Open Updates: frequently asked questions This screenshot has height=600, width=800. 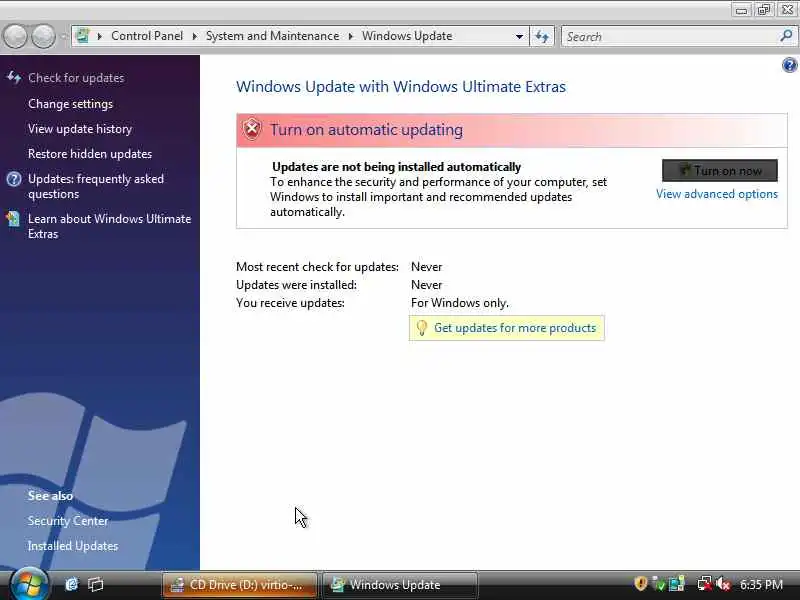click(96, 186)
